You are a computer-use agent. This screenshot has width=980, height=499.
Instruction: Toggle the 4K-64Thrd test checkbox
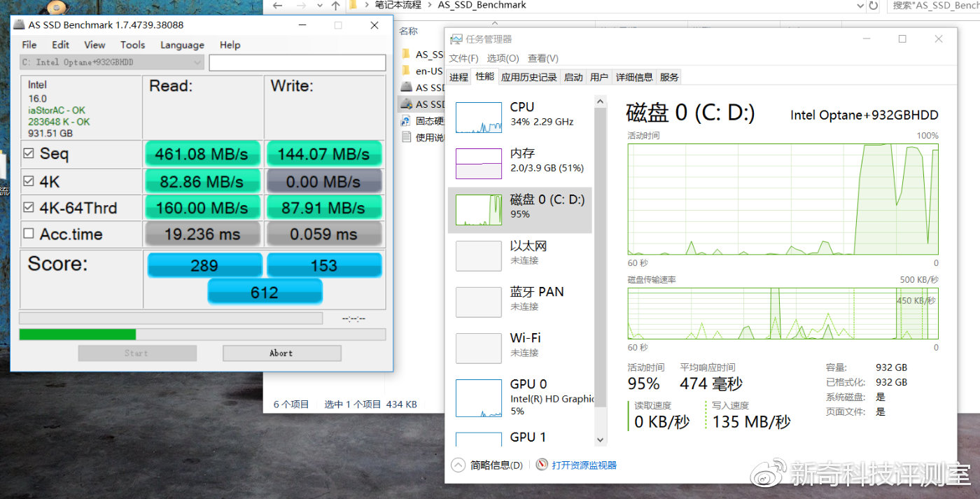tap(29, 207)
